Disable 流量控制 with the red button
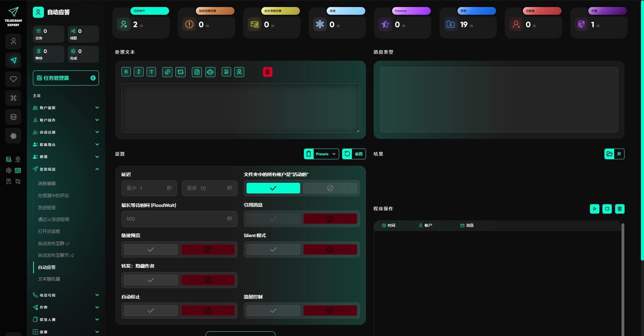This screenshot has width=644, height=336. 330,311
